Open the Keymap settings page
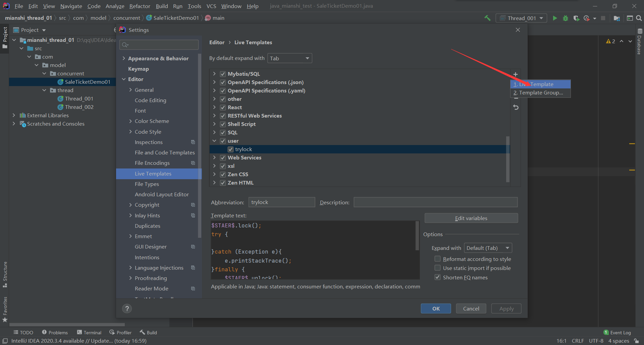This screenshot has height=345, width=644. pos(138,69)
